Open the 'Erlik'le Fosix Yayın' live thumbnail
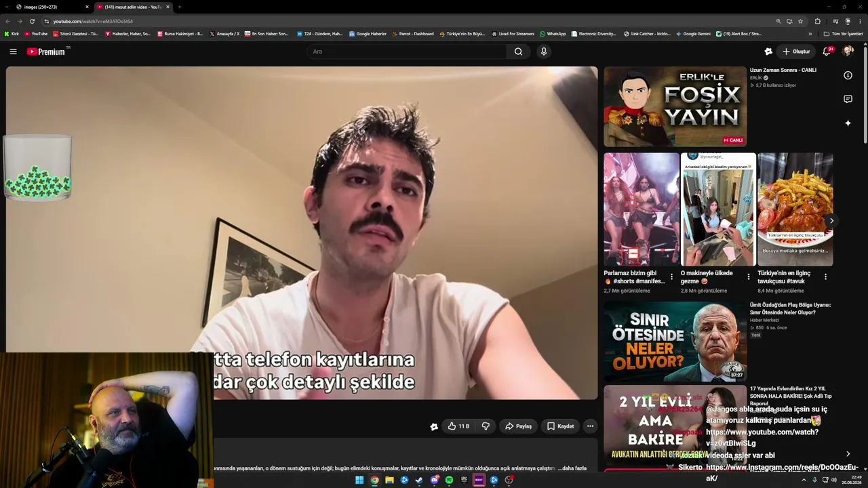The height and width of the screenshot is (488, 868). [x=675, y=106]
